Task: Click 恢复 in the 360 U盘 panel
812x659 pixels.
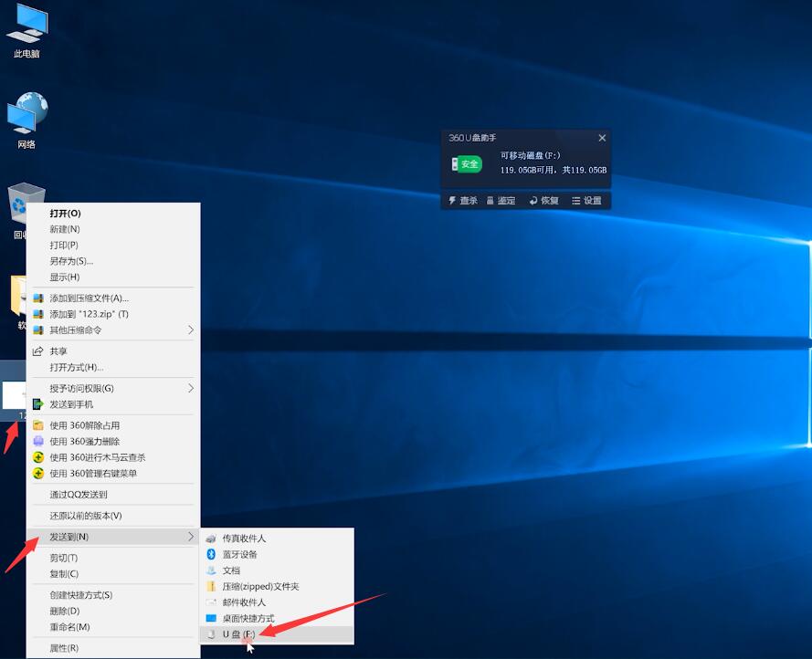Action: click(543, 200)
